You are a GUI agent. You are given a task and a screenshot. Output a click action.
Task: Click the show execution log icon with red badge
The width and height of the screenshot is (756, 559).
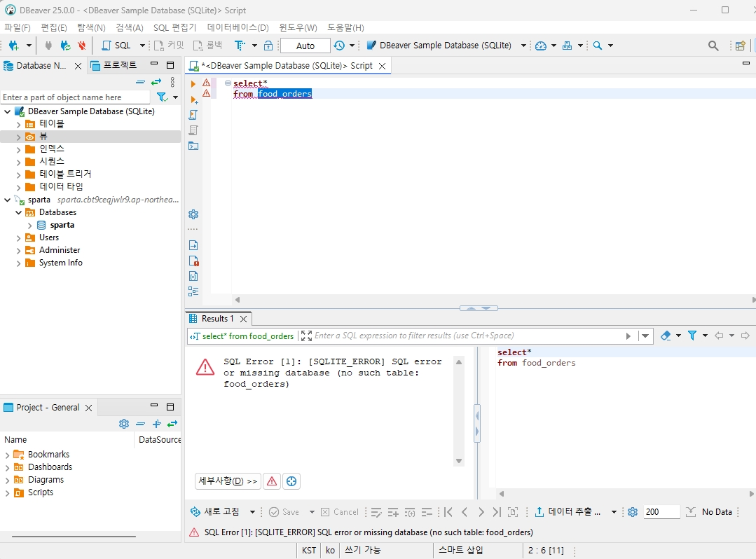pos(193,261)
